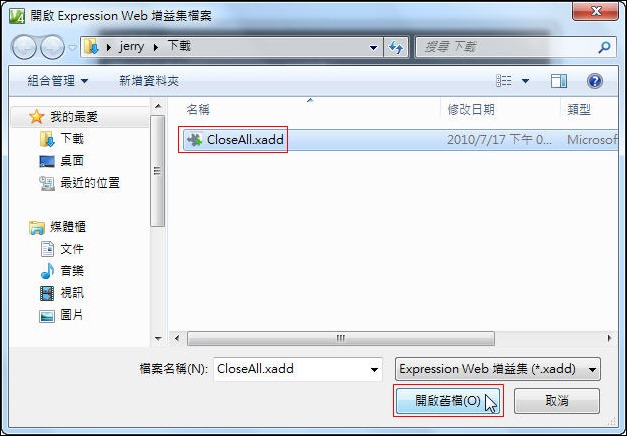Toggle the preview pane icon
The width and height of the screenshot is (627, 436).
(x=559, y=81)
